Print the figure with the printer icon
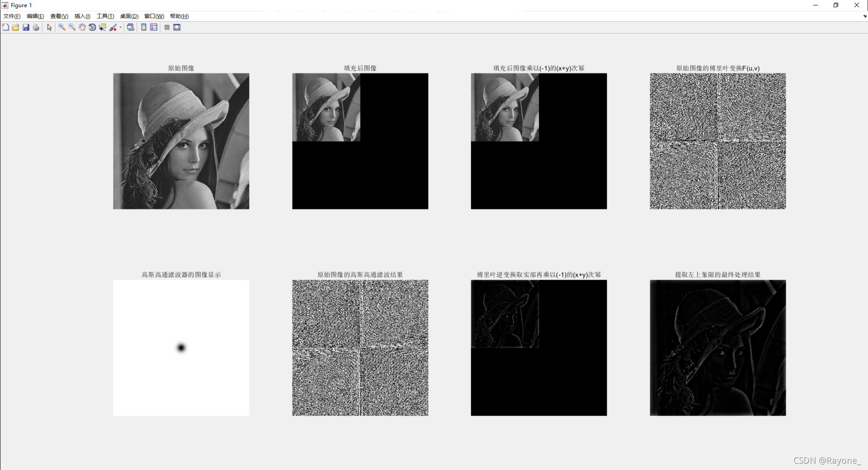 click(36, 28)
